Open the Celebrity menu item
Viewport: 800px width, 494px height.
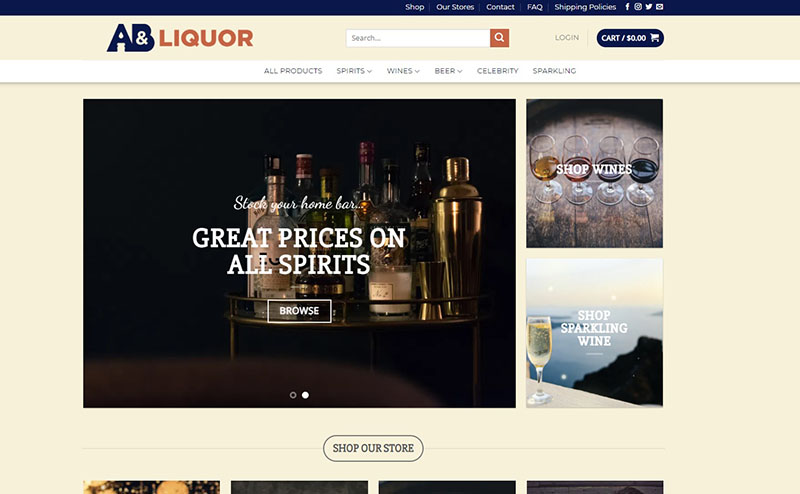[x=497, y=71]
